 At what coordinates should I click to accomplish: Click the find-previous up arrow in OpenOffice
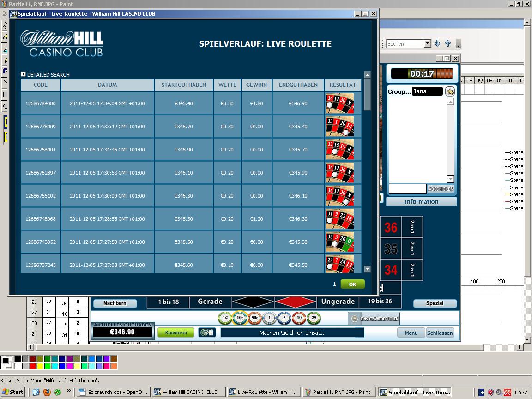(448, 43)
